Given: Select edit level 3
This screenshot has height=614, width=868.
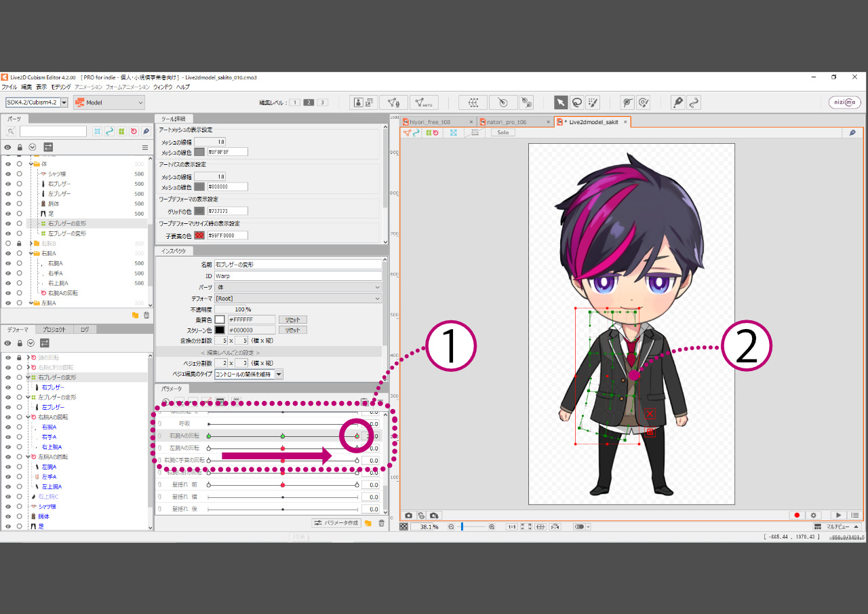Looking at the screenshot, I should pos(322,102).
